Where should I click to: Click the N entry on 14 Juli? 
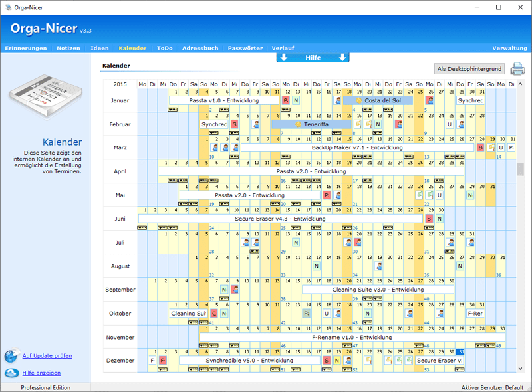coord(296,243)
